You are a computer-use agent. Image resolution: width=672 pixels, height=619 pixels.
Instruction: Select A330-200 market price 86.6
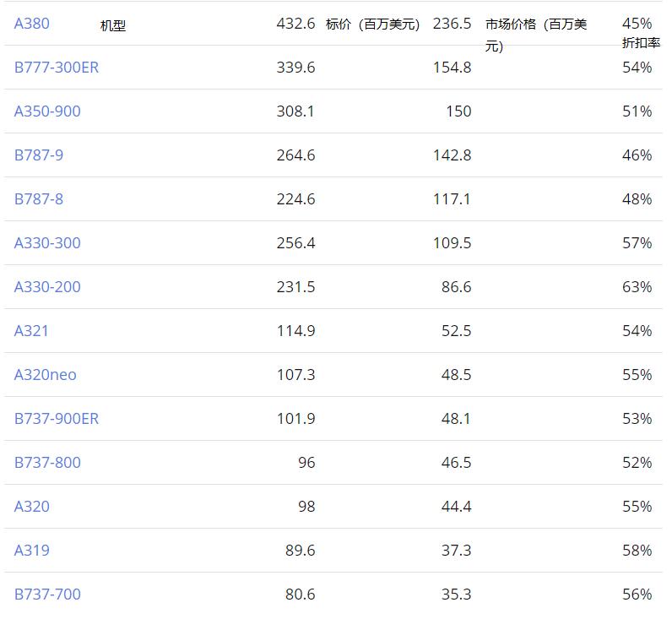pyautogui.click(x=457, y=287)
